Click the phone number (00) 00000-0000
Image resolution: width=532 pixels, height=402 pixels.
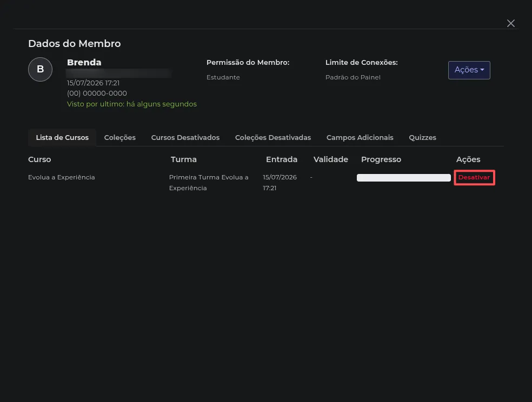coord(97,93)
